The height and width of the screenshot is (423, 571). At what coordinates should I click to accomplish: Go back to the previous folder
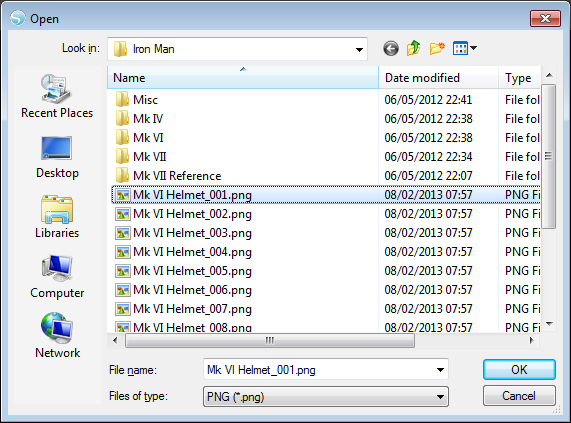[x=391, y=48]
